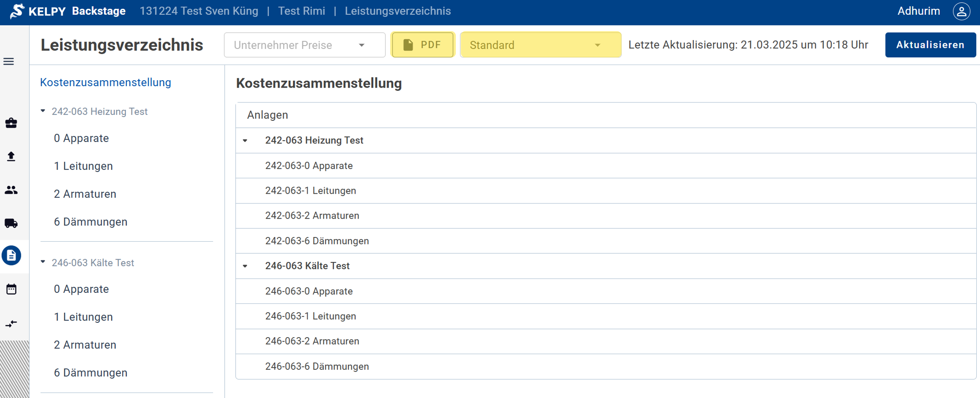Screen dimensions: 980x398
Task: Select 6 Dämmungen under Heizung Test
Action: click(90, 222)
